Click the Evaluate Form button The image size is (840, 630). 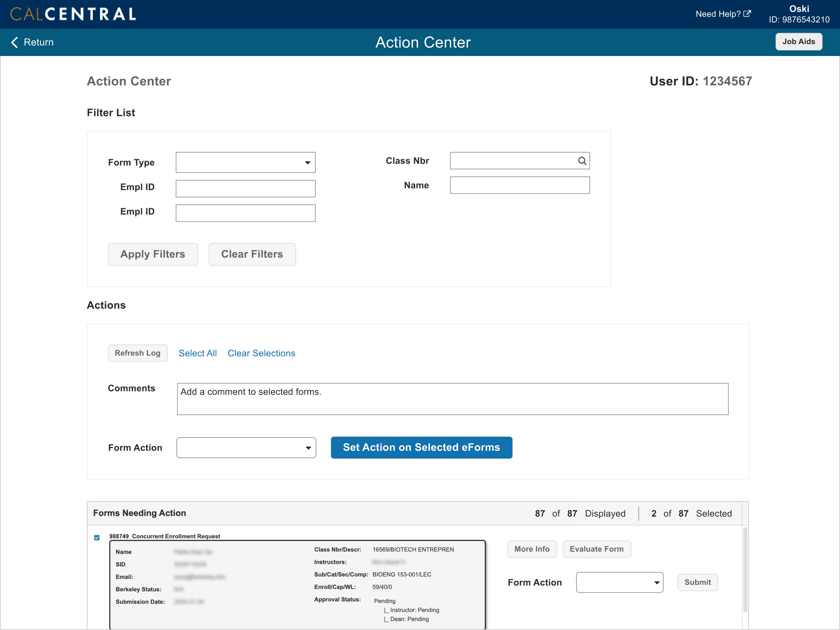pyautogui.click(x=596, y=549)
